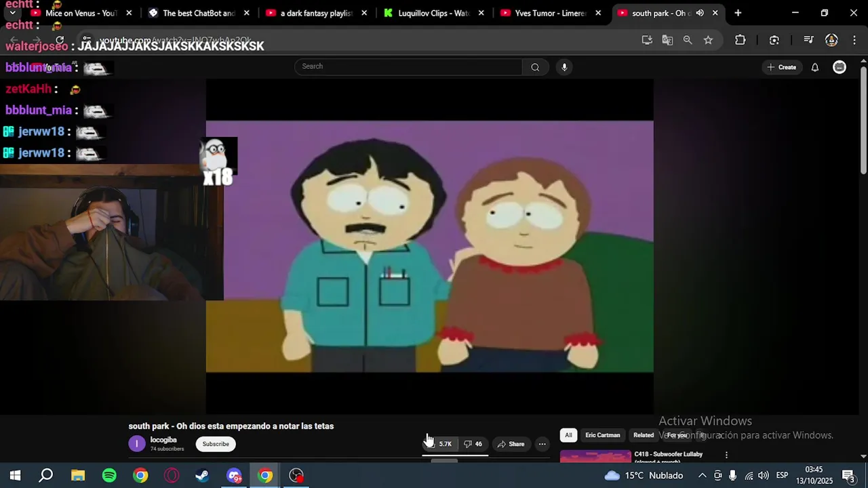Open File Explorer from taskbar

(78, 476)
